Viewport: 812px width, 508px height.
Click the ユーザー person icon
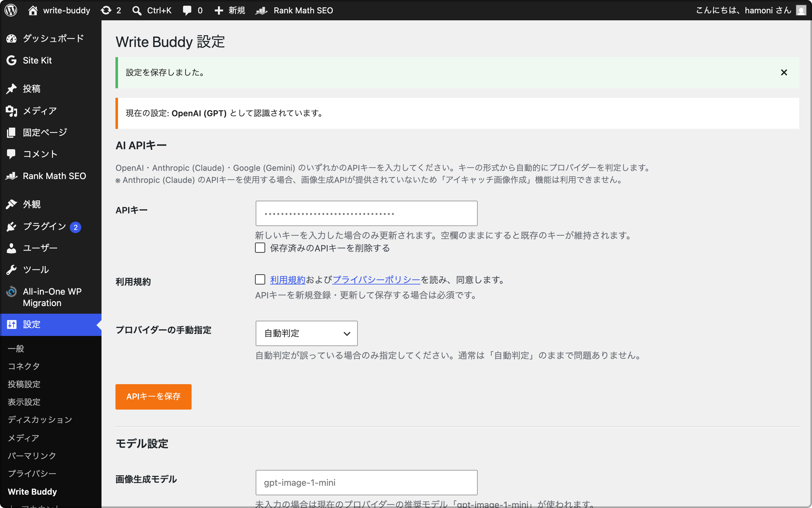click(11, 248)
